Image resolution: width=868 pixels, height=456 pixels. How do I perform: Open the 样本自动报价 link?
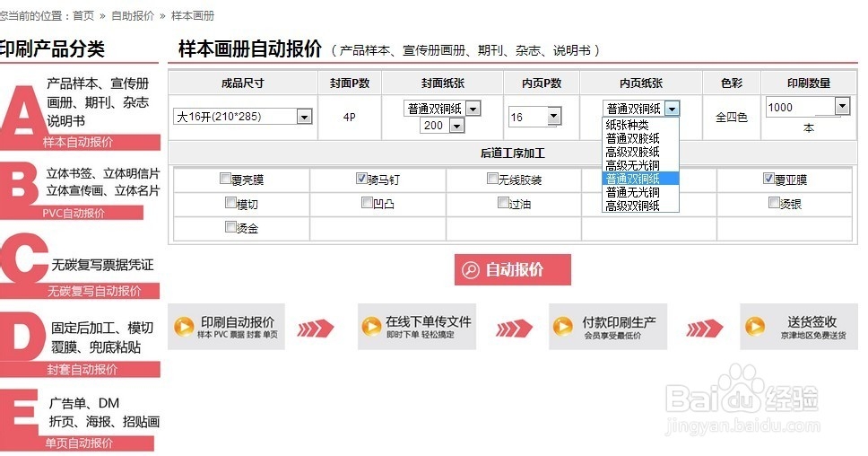click(x=78, y=143)
